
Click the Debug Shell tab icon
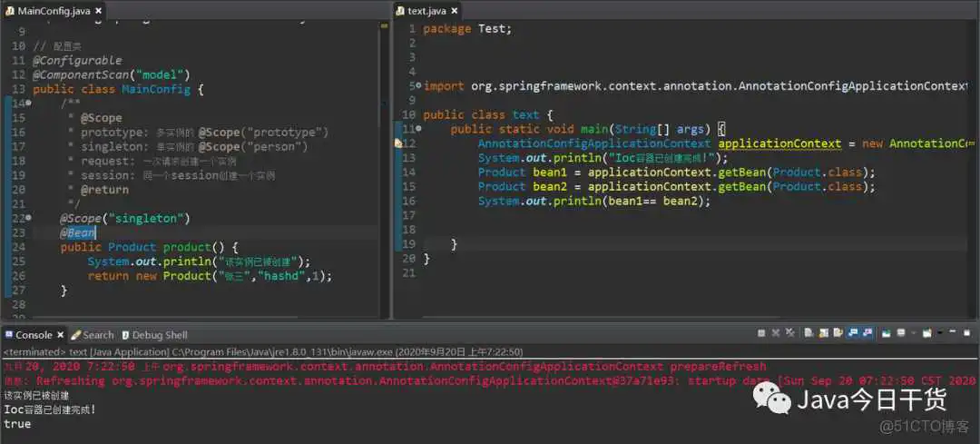(x=125, y=335)
